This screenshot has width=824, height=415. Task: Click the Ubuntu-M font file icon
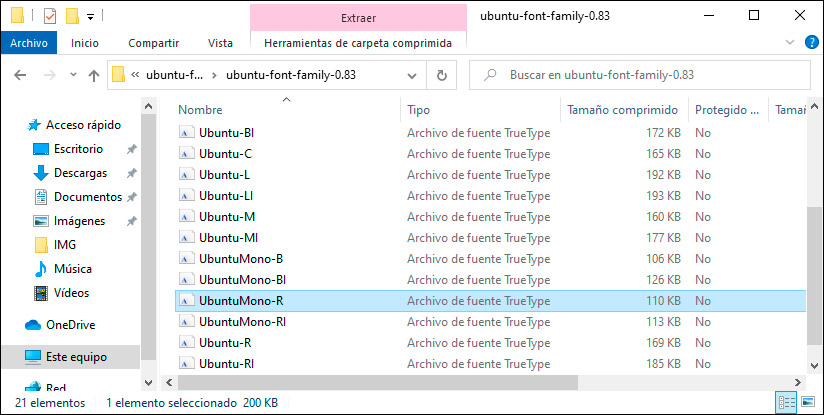pyautogui.click(x=187, y=217)
